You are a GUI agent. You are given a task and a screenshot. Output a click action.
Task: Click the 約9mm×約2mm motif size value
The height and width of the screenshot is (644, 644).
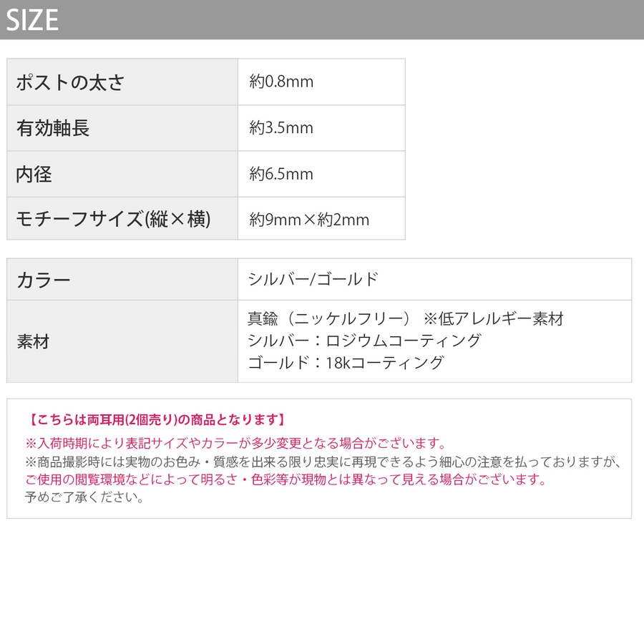[309, 220]
